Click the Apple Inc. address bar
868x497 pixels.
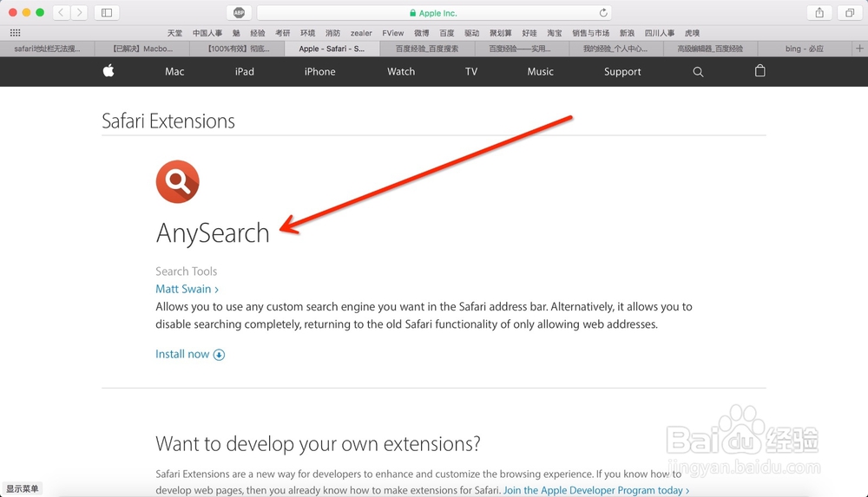tap(434, 13)
